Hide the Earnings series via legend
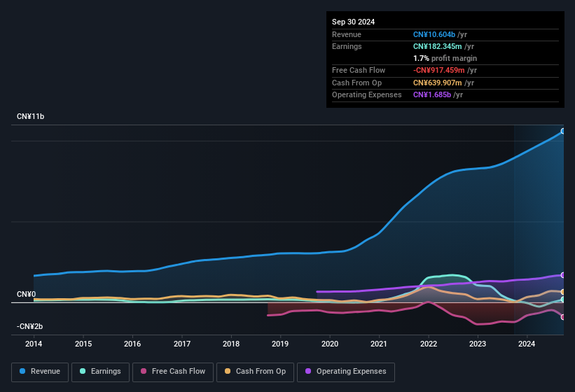This screenshot has height=392, width=575. tap(101, 371)
